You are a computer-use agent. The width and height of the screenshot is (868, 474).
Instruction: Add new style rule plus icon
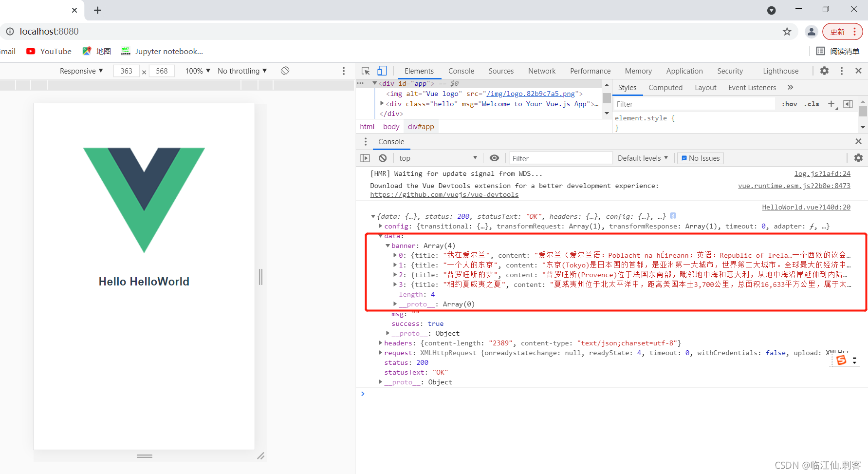[831, 104]
